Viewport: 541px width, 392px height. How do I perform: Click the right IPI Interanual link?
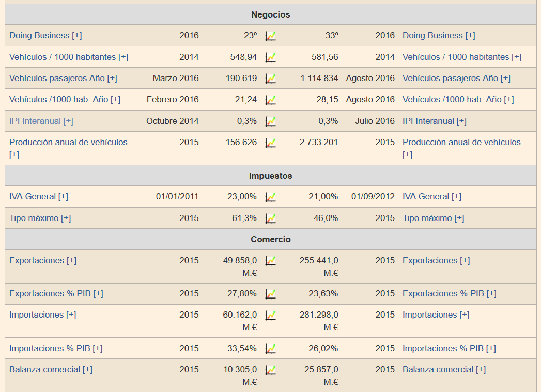[428, 121]
